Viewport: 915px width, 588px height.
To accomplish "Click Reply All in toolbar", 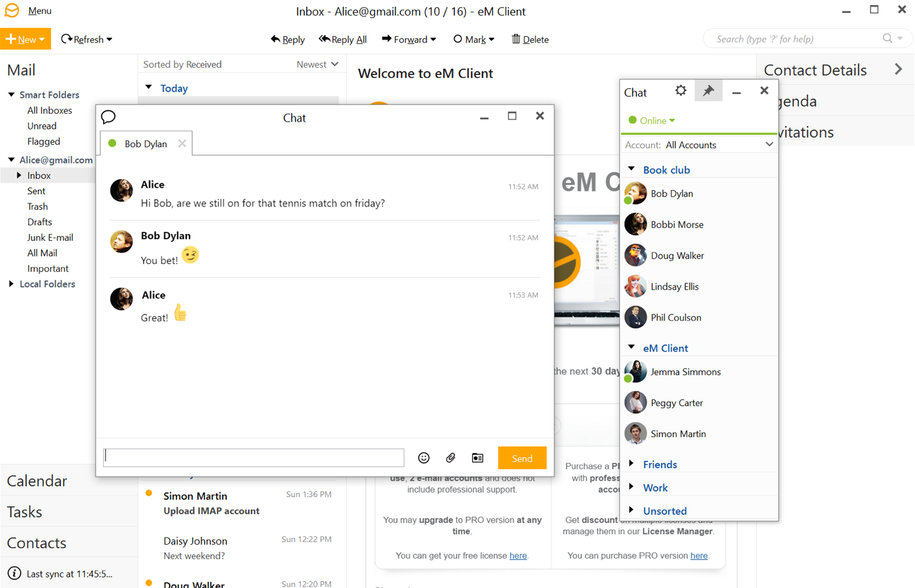I will (343, 39).
